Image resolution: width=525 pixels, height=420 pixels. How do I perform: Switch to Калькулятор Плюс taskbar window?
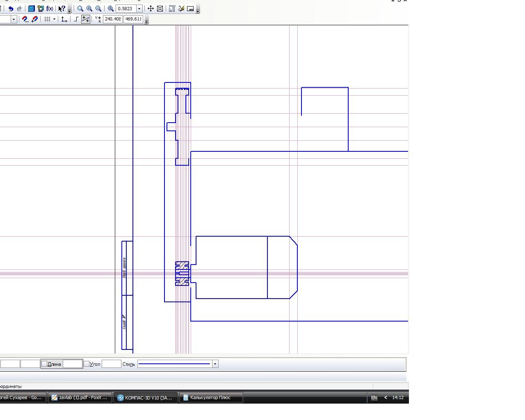click(210, 397)
